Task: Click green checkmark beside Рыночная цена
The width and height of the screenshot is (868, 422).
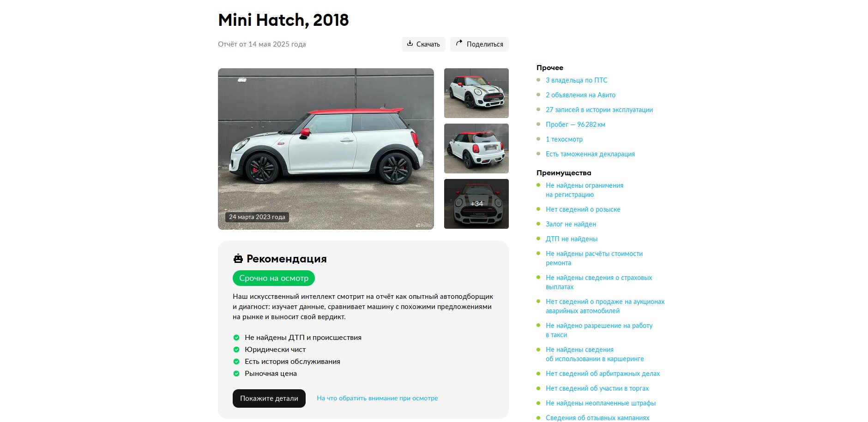Action: (x=236, y=374)
